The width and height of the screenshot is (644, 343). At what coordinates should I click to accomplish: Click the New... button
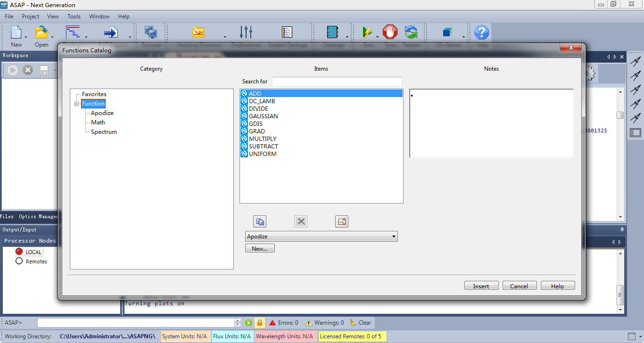260,248
